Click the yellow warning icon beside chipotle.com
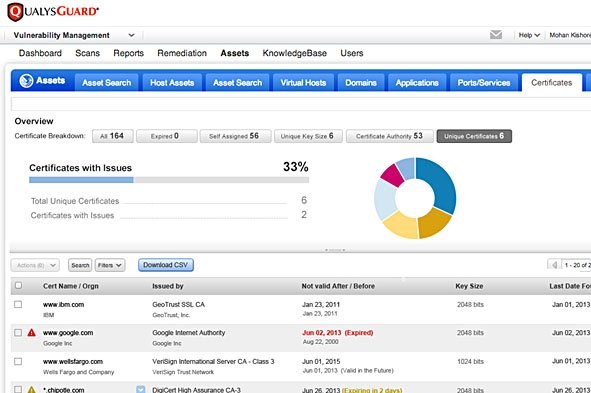 point(32,390)
